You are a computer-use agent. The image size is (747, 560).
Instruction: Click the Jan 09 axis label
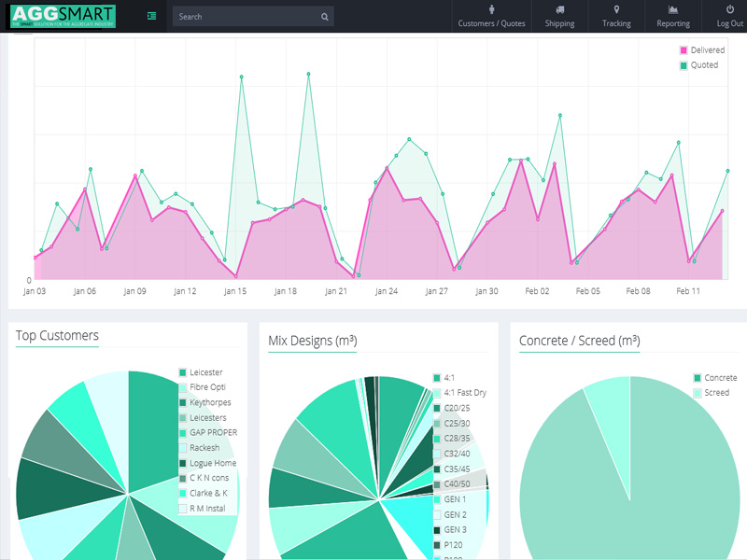tap(134, 291)
